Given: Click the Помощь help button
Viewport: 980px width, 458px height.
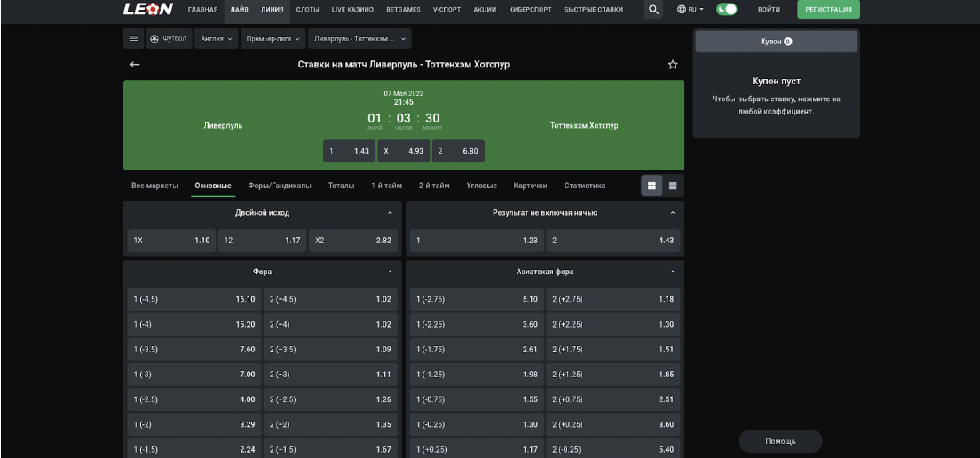Looking at the screenshot, I should 780,441.
